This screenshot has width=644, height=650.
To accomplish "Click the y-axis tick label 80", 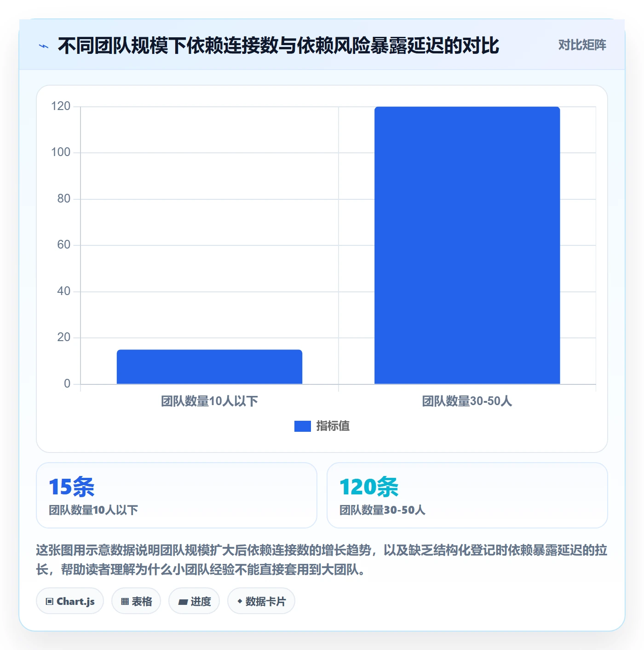I will pyautogui.click(x=64, y=199).
